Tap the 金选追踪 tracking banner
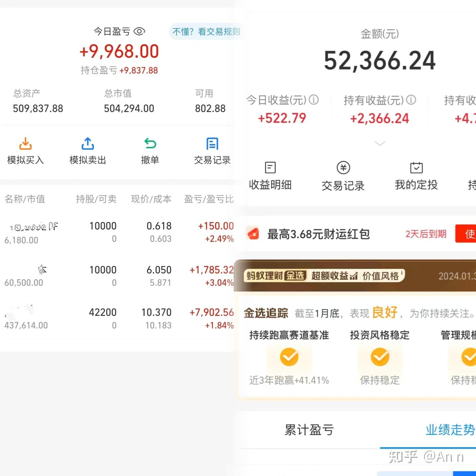 pyautogui.click(x=266, y=313)
